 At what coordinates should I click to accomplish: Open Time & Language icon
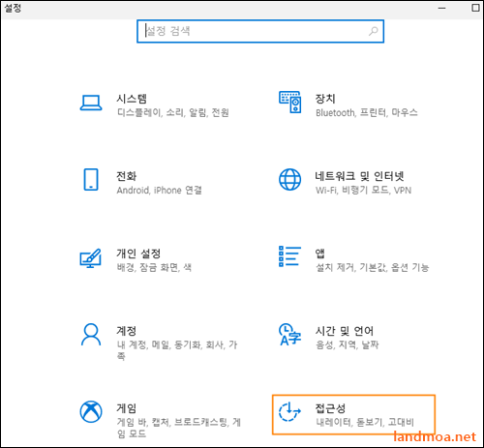[289, 335]
